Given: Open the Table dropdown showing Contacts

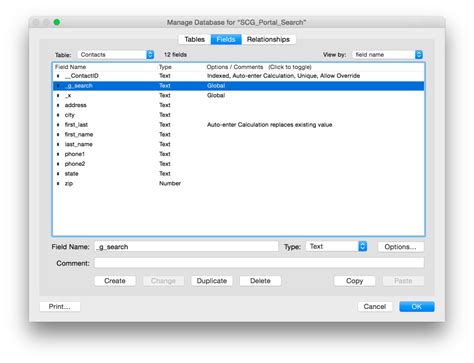Looking at the screenshot, I should [116, 55].
